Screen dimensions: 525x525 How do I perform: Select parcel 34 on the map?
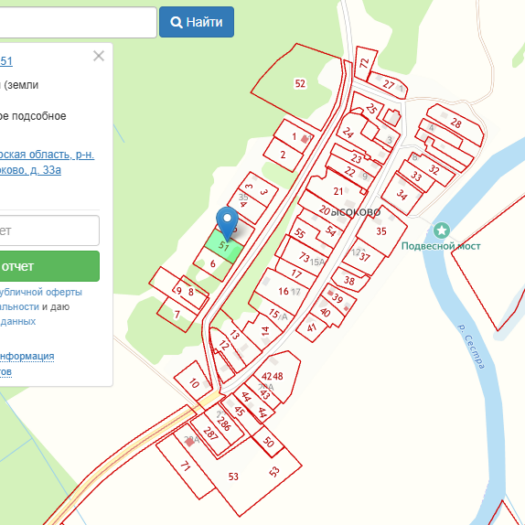point(401,194)
